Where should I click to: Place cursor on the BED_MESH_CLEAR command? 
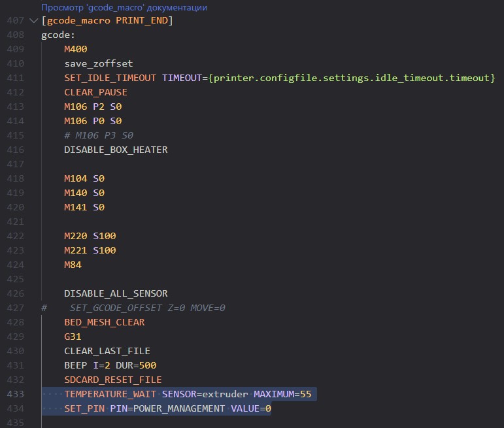104,323
